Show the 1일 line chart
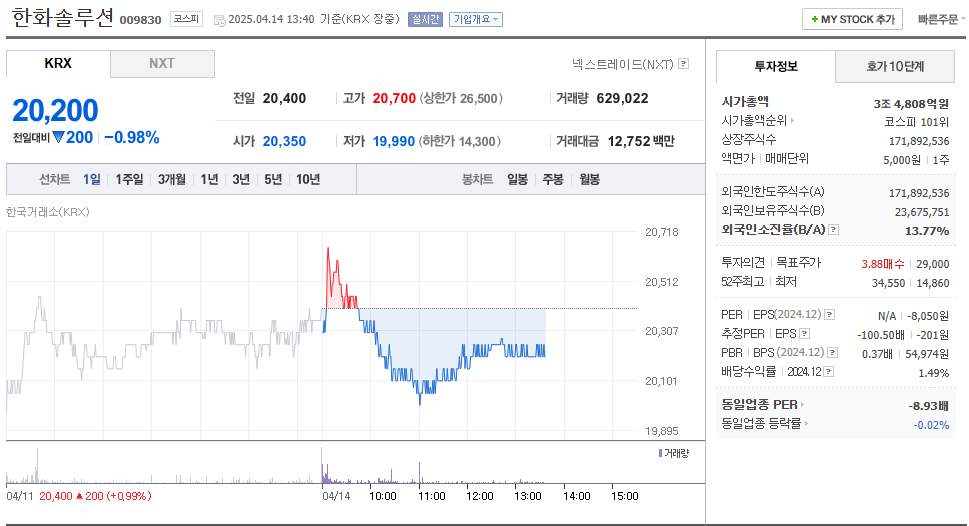The height and width of the screenshot is (526, 969). tap(91, 179)
